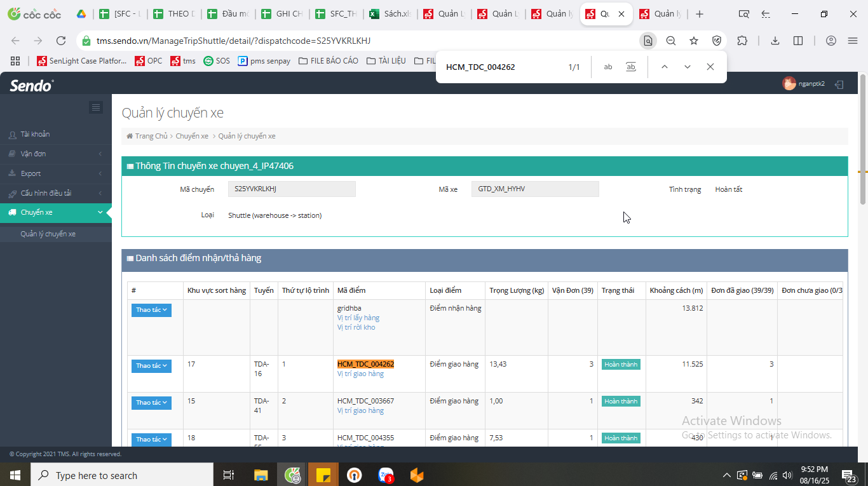
Task: Collapse the sidebar with hamburger toggle
Action: (x=96, y=107)
